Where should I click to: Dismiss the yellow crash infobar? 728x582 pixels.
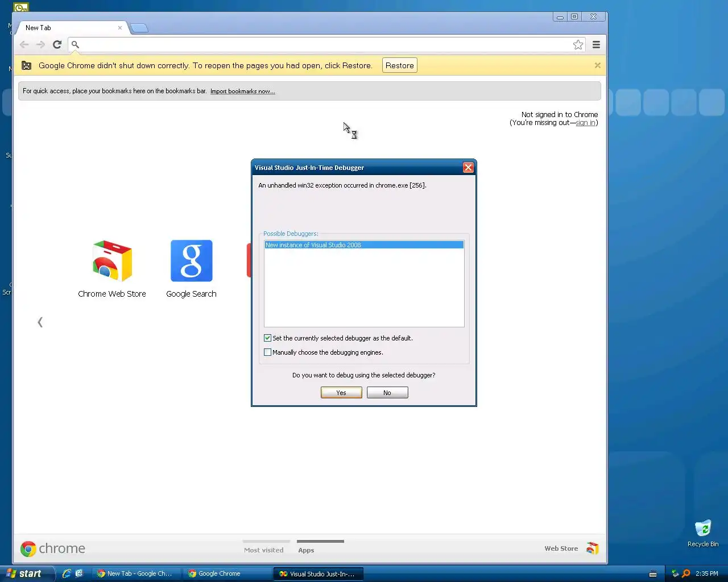(x=597, y=65)
